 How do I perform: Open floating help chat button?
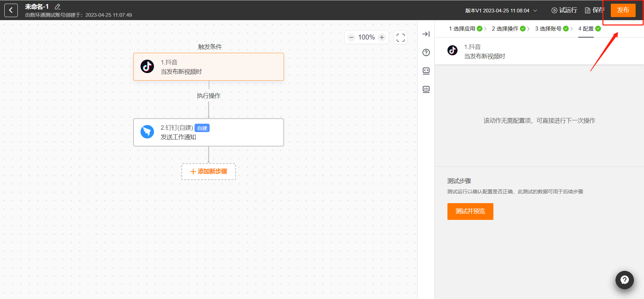point(624,280)
